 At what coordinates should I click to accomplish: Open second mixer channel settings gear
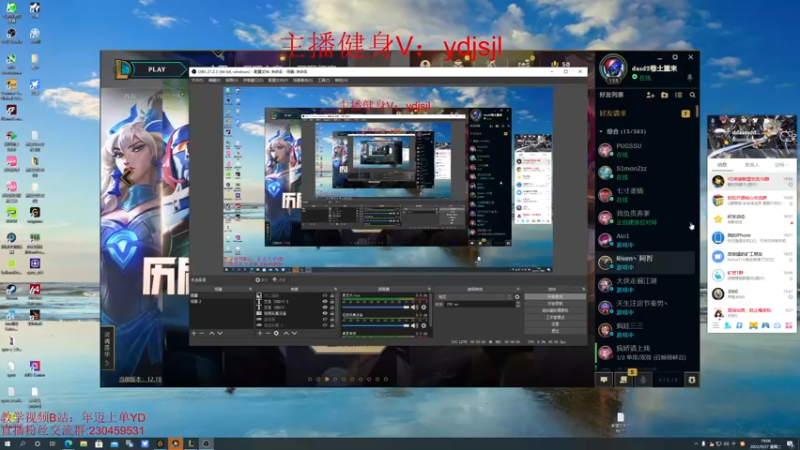tap(423, 326)
